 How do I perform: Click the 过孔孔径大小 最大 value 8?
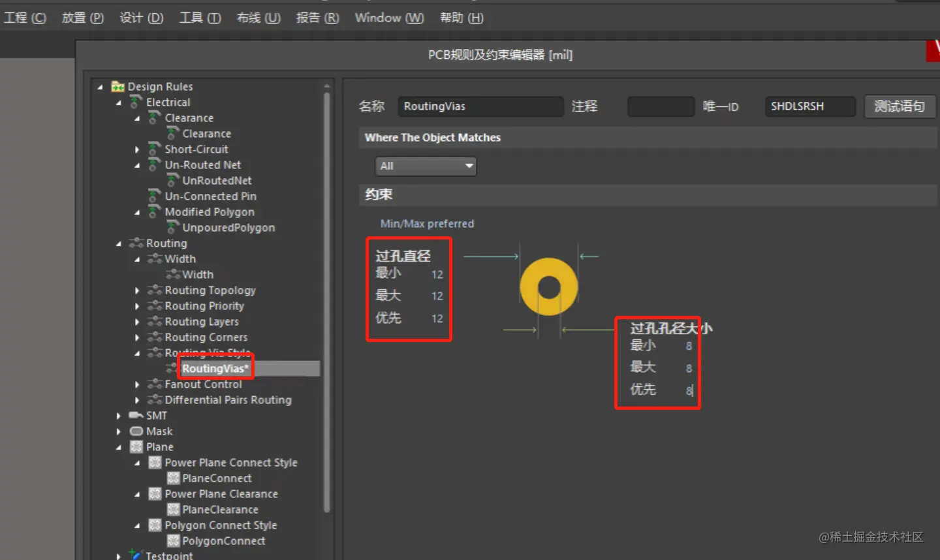(x=689, y=368)
